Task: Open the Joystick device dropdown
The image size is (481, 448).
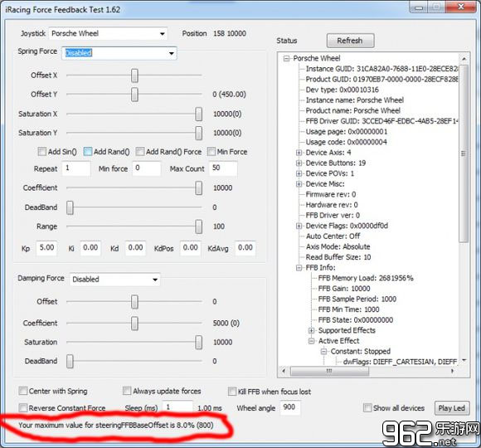Action: point(108,33)
